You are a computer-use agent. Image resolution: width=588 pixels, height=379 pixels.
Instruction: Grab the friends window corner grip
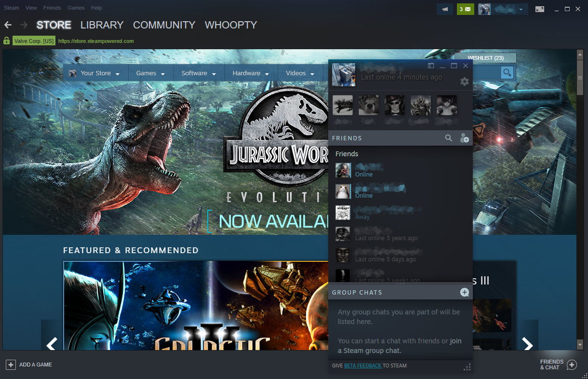[467, 367]
